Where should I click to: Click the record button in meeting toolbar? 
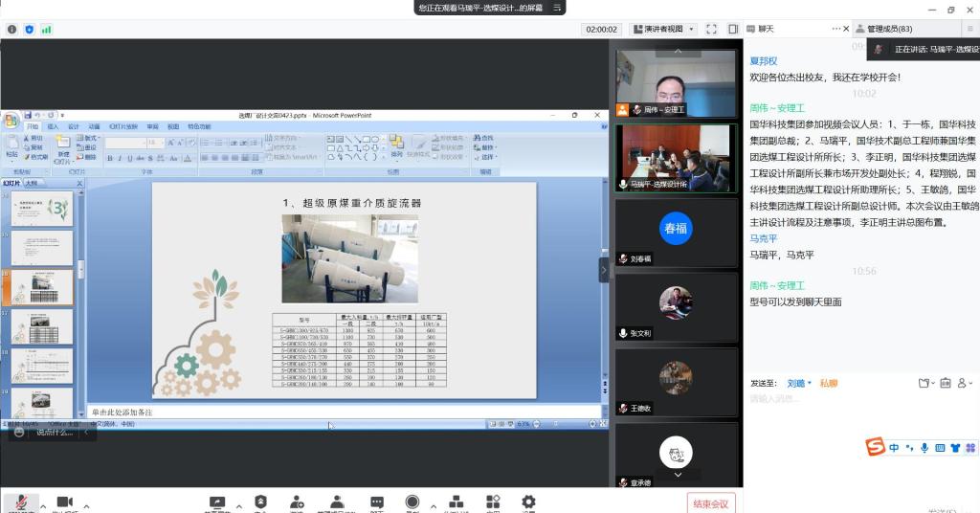pyautogui.click(x=412, y=502)
